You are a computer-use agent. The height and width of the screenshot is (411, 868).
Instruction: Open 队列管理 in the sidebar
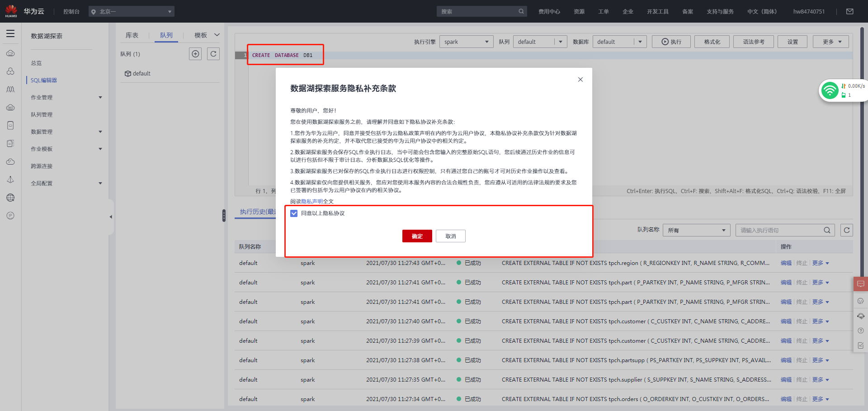tap(42, 115)
